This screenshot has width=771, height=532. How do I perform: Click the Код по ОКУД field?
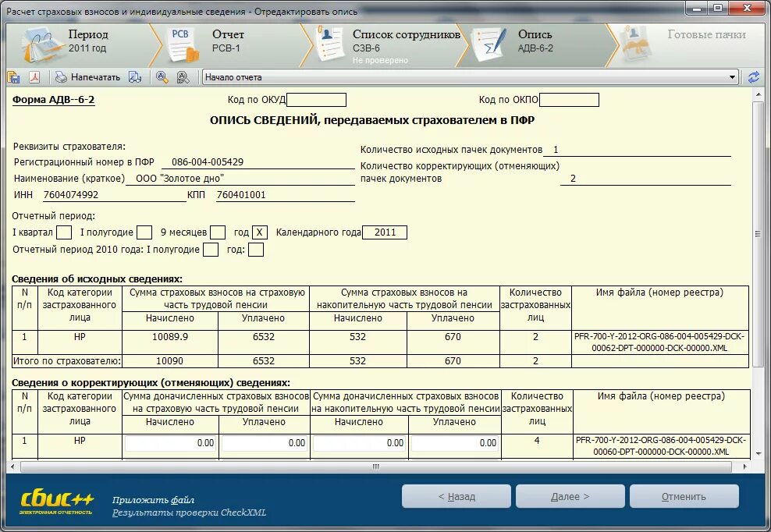pos(316,100)
